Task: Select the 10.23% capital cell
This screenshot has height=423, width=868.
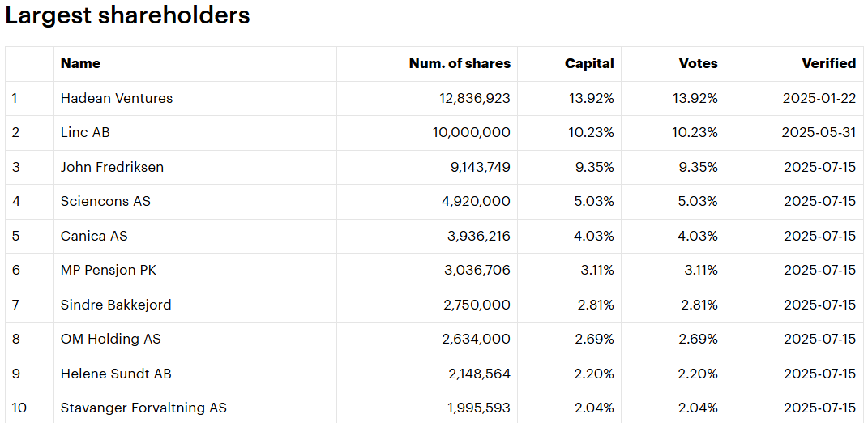Action: [x=592, y=133]
